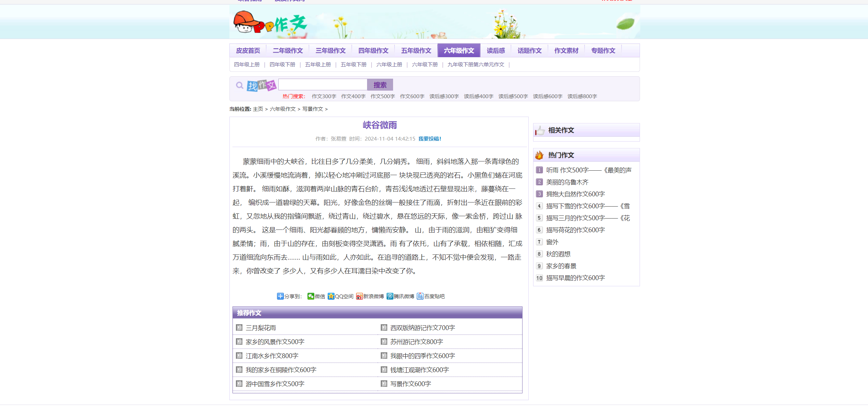
Task: Switch to the 读后感 tab
Action: coord(495,51)
